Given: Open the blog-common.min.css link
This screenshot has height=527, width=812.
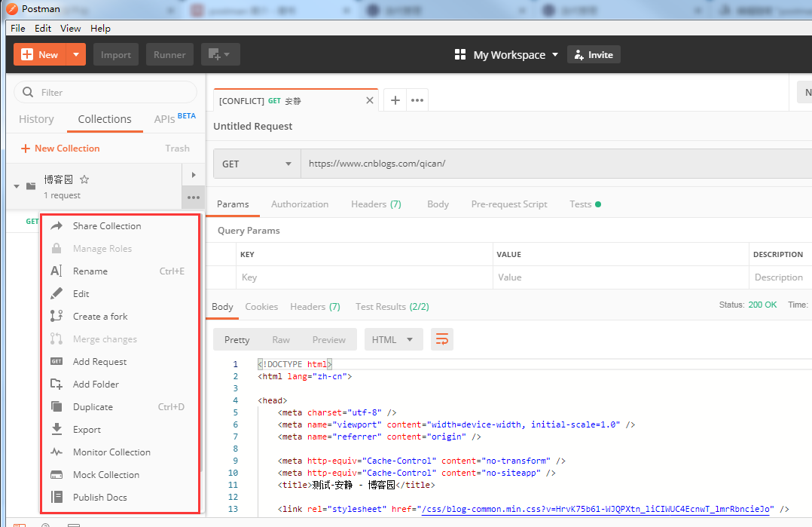Looking at the screenshot, I should tap(596, 510).
